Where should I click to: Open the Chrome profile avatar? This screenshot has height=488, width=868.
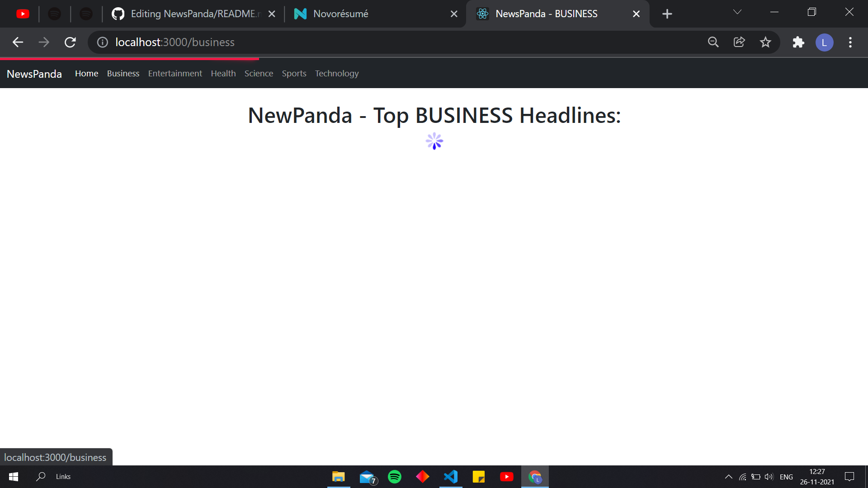click(x=824, y=42)
